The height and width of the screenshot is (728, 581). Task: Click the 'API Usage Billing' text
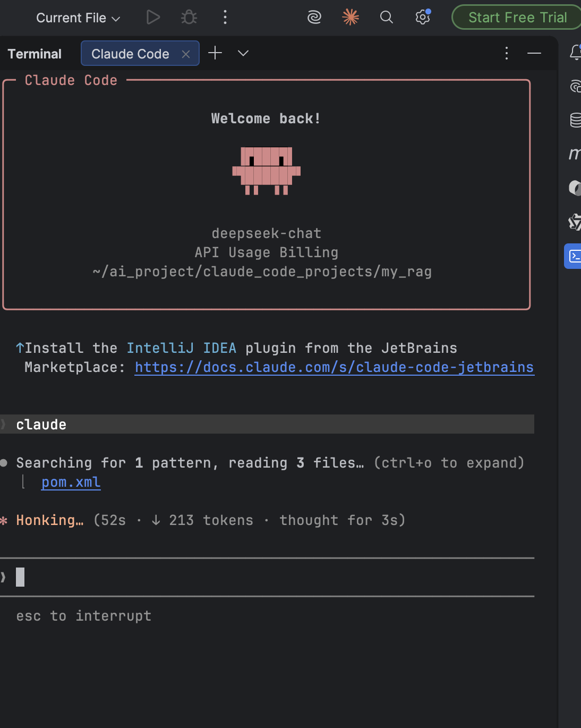(x=267, y=252)
